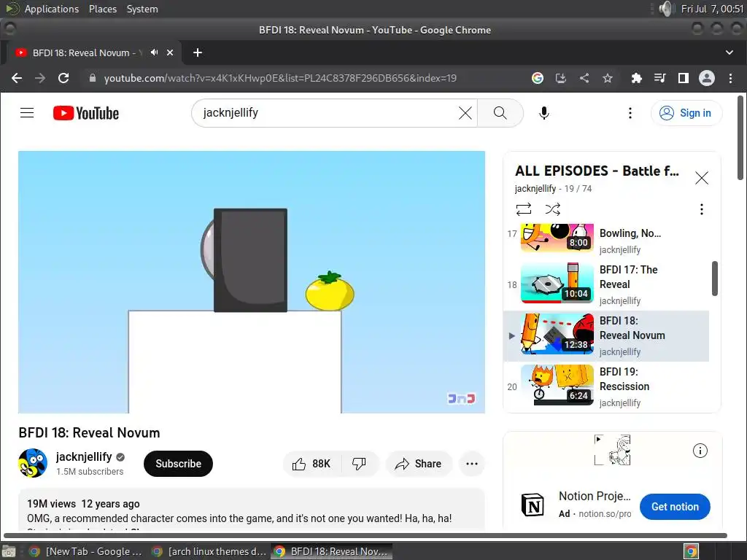747x560 pixels.
Task: Open YouTube settings three-dot menu
Action: coord(630,113)
